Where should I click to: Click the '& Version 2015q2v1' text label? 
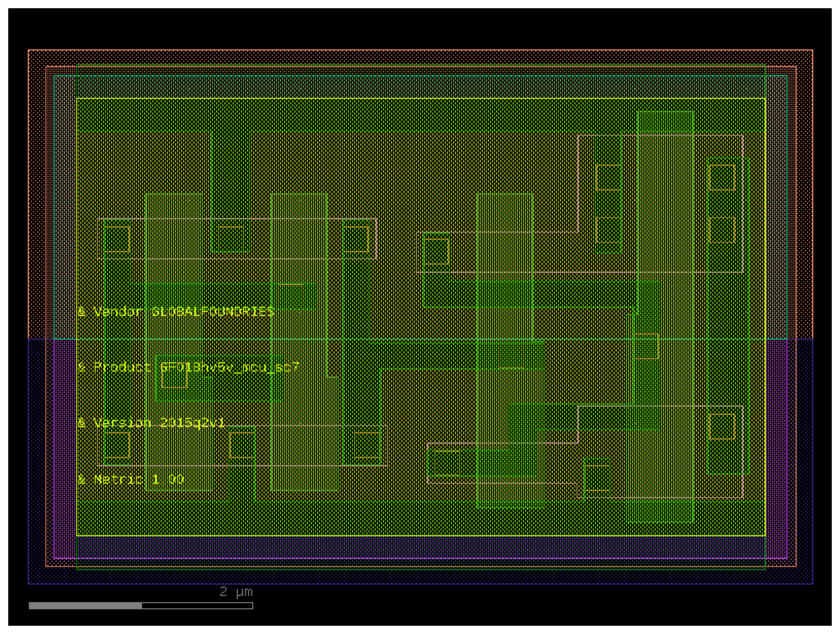pyautogui.click(x=151, y=423)
